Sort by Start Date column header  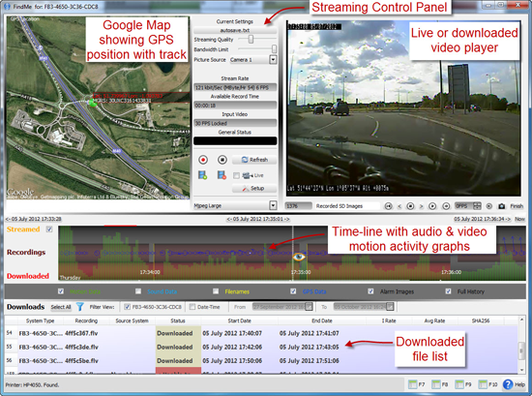pyautogui.click(x=239, y=320)
